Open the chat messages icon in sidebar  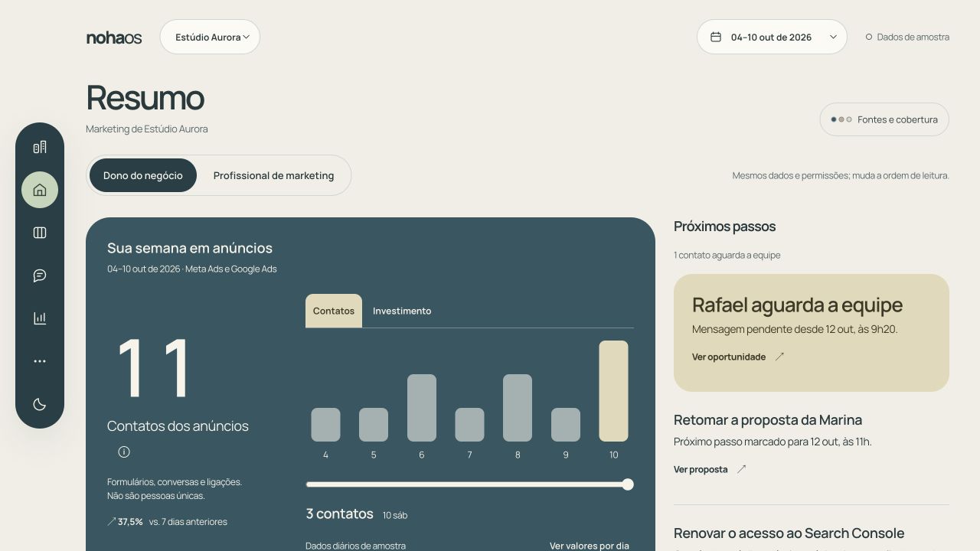(40, 275)
